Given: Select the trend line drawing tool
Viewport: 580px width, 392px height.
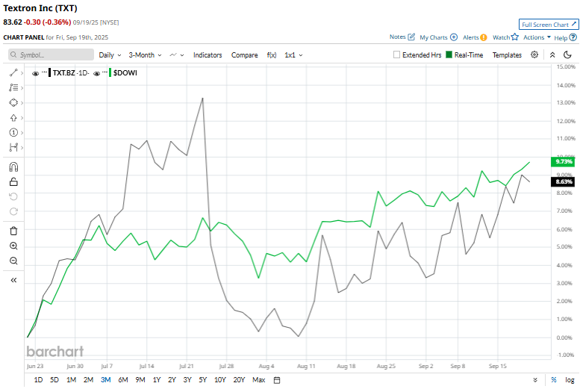Looking at the screenshot, I should tap(13, 73).
